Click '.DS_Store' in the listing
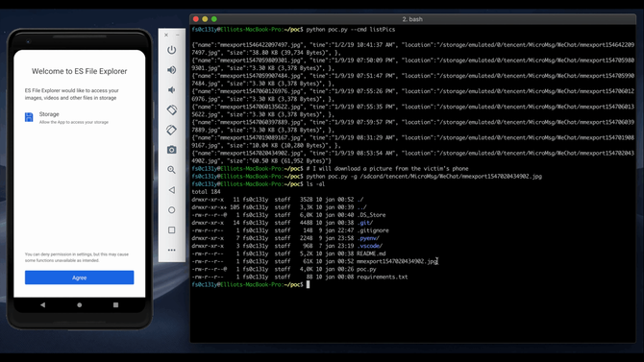Image resolution: width=644 pixels, height=362 pixels. pos(371,215)
